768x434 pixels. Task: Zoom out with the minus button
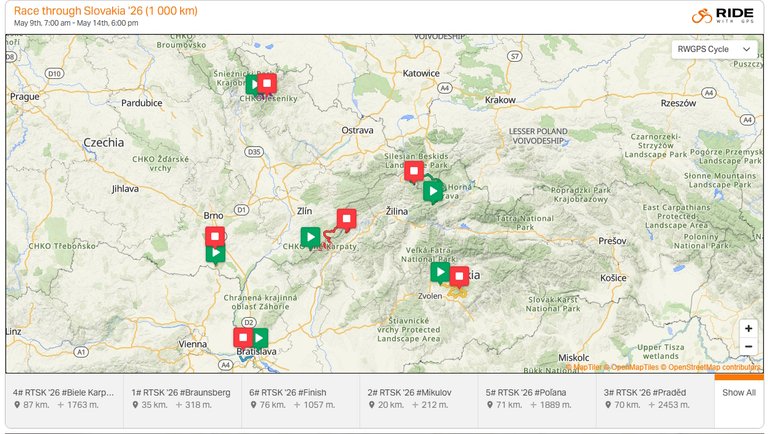748,347
